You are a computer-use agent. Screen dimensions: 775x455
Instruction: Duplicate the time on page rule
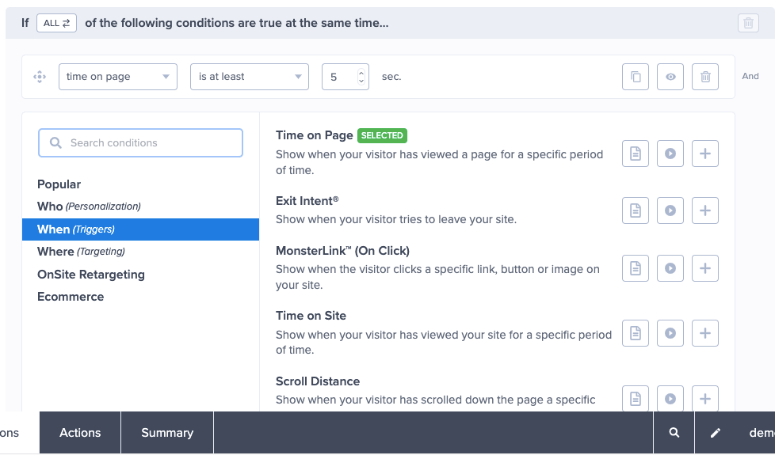coord(635,77)
